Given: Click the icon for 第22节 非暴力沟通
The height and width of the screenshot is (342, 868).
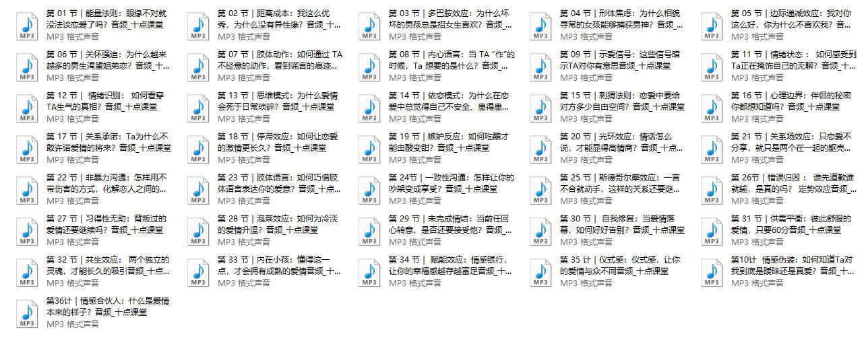Looking at the screenshot, I should (x=27, y=189).
